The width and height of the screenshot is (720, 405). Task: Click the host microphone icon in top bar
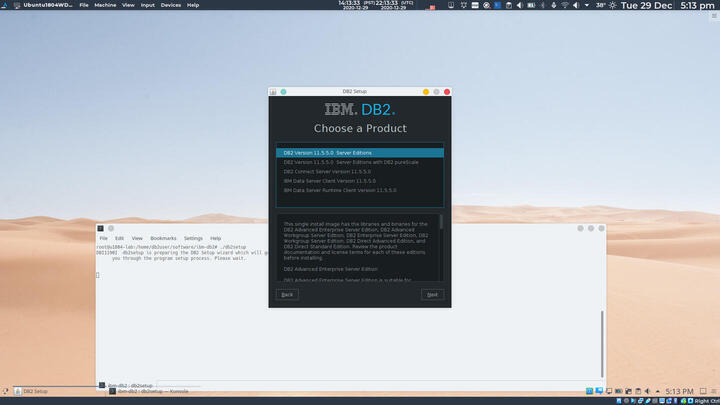(553, 5)
